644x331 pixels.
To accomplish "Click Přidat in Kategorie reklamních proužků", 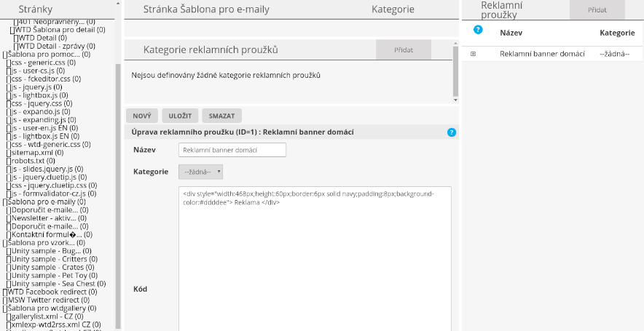I will point(403,49).
